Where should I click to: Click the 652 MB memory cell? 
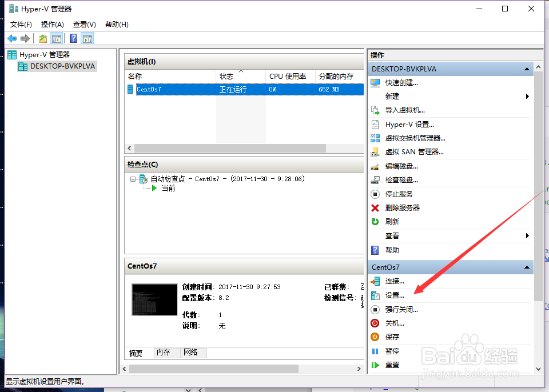(329, 90)
